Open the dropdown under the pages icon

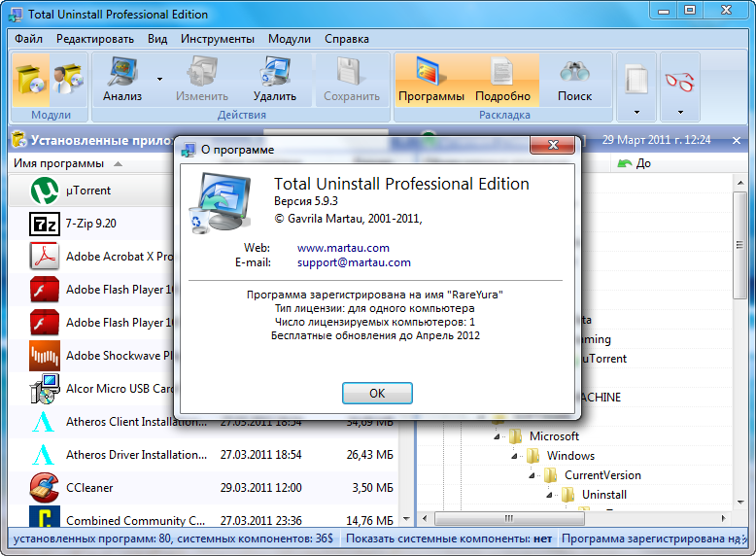point(636,113)
